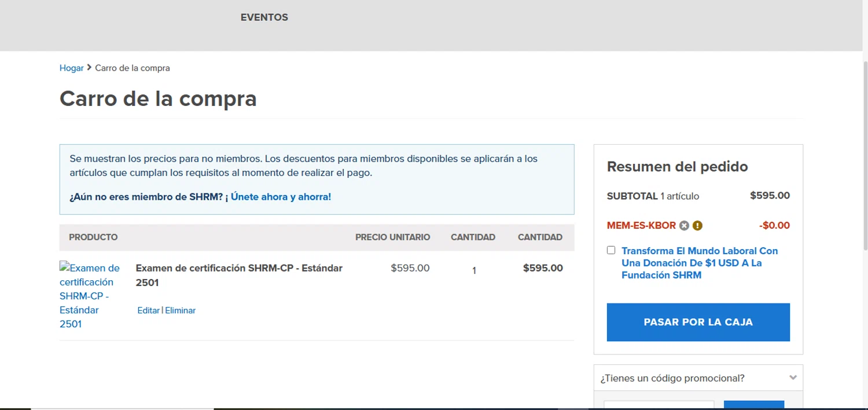Viewport: 868px width, 410px height.
Task: Click Eliminar to remove the exam
Action: pyautogui.click(x=181, y=310)
